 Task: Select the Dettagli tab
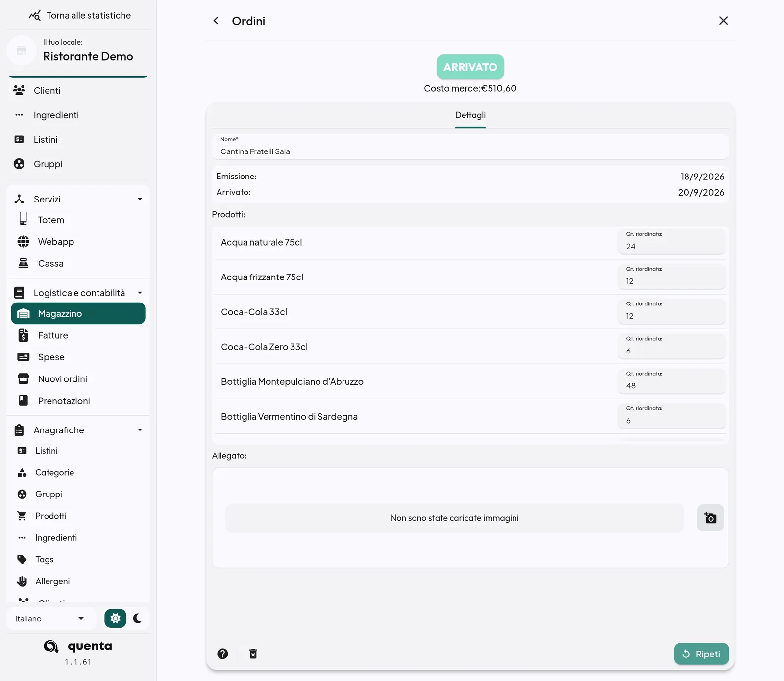tap(470, 115)
